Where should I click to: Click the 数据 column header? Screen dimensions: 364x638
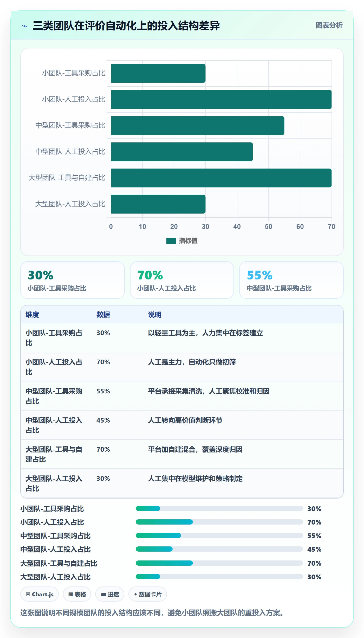(103, 315)
